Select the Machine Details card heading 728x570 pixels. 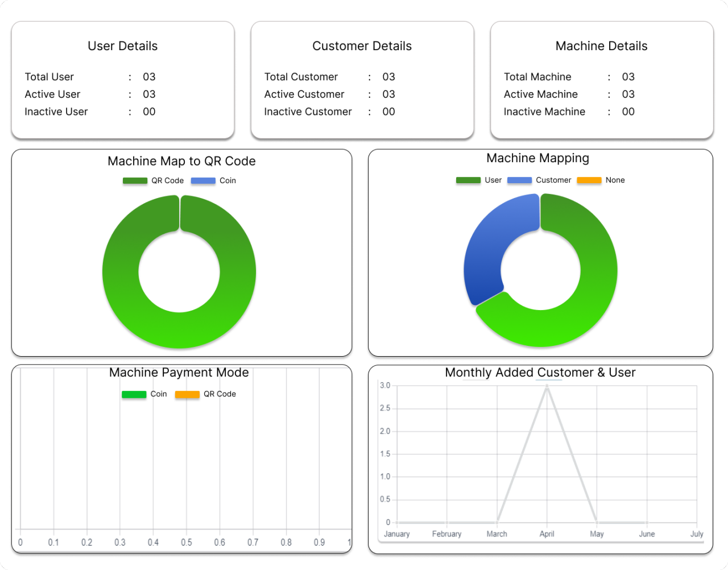tap(601, 46)
